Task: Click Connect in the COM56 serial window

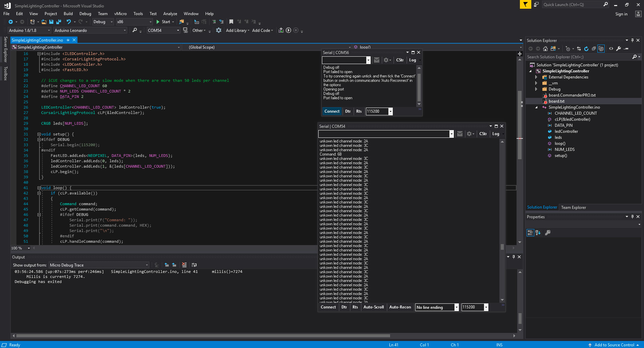Action: pyautogui.click(x=332, y=111)
